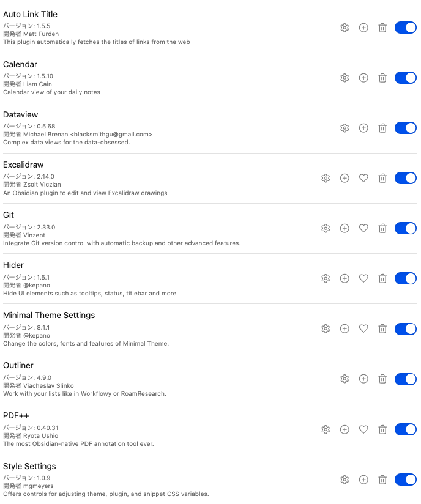Disable the Auto Link Title plugin toggle

(405, 28)
